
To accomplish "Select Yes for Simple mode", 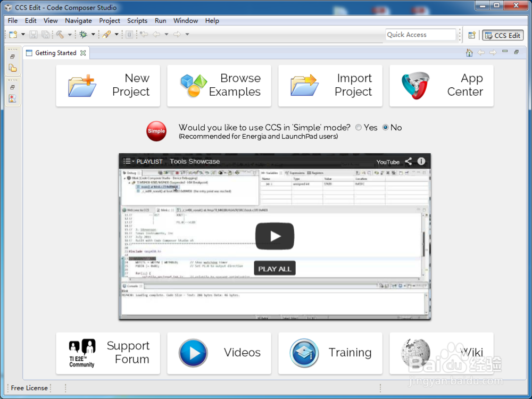I will click(359, 128).
